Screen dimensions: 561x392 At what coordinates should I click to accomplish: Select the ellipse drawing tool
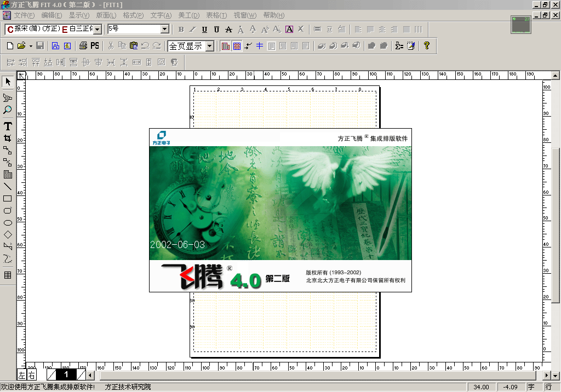[8, 222]
